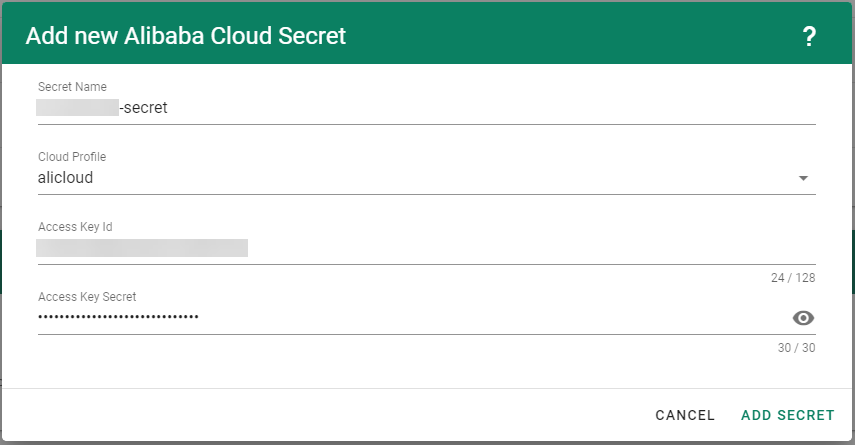Viewport: 855px width, 445px height.
Task: Place cursor after '-secret' text
Action: coord(169,108)
